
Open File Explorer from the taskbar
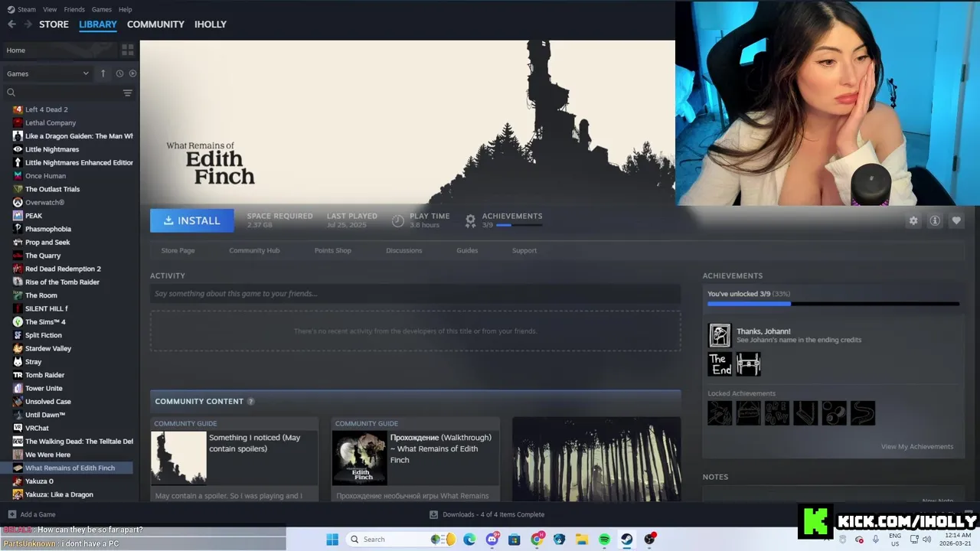click(582, 540)
